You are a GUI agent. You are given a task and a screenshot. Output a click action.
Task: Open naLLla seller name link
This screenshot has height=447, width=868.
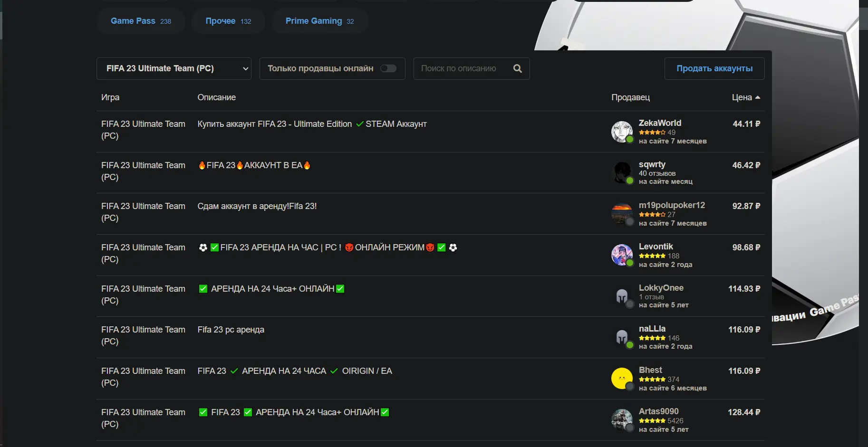652,329
